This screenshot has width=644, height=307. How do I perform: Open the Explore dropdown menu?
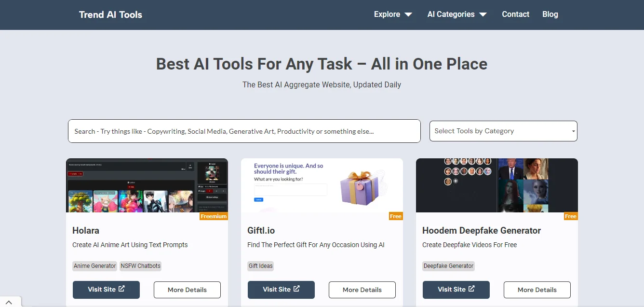[x=393, y=14]
